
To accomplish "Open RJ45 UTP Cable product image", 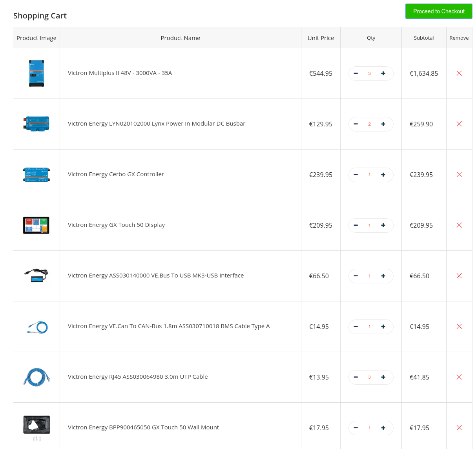I will point(36,377).
